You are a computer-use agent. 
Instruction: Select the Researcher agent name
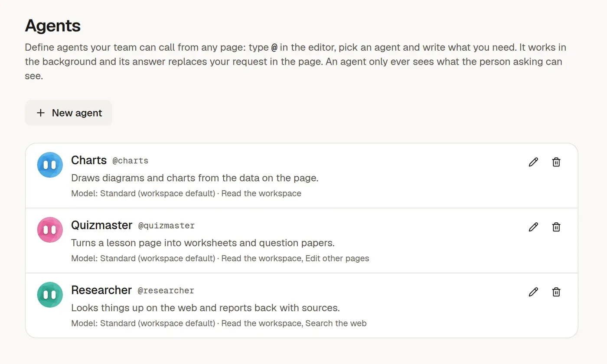(101, 290)
